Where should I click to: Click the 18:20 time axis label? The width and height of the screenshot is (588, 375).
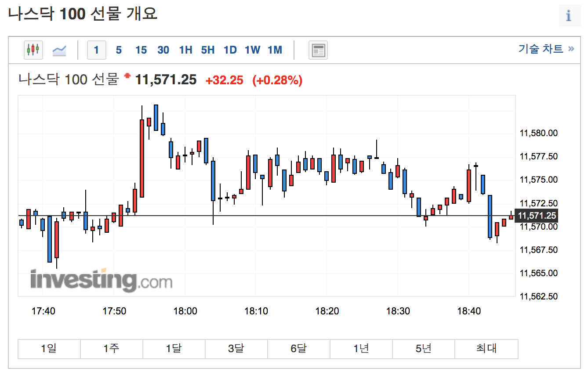click(x=327, y=311)
